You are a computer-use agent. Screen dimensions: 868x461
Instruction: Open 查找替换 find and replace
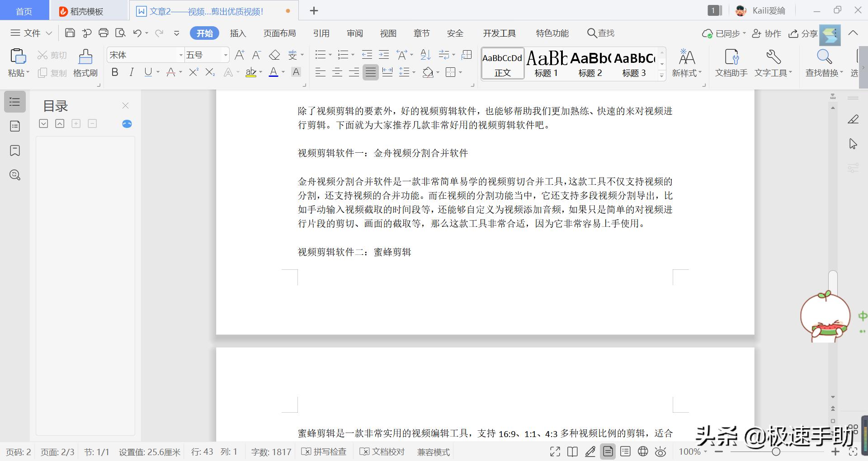[824, 63]
